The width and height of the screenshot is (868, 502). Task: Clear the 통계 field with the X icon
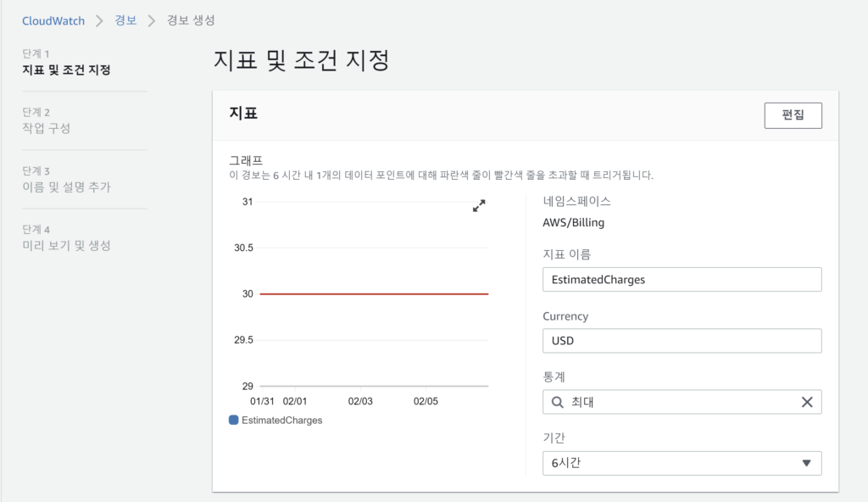tap(807, 402)
